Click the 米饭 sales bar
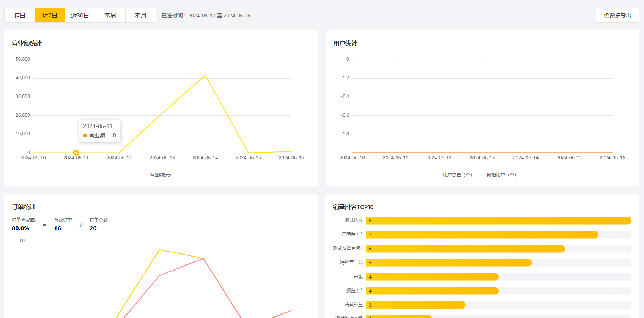 [432, 277]
